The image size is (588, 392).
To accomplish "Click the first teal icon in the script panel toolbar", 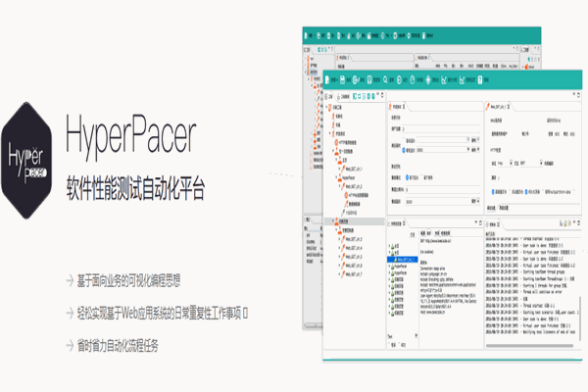I will [354, 96].
